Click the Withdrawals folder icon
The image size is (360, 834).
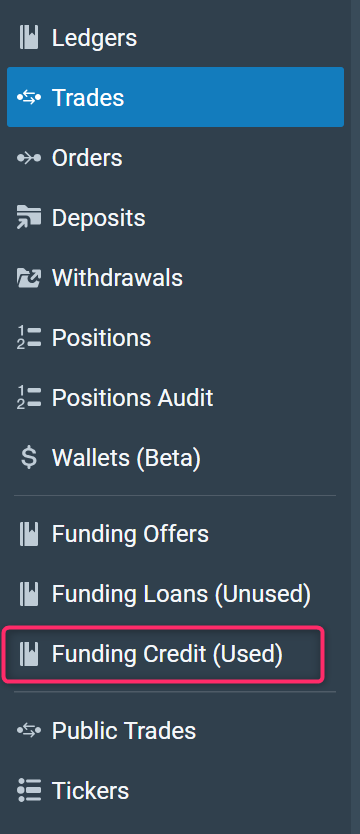click(x=29, y=278)
